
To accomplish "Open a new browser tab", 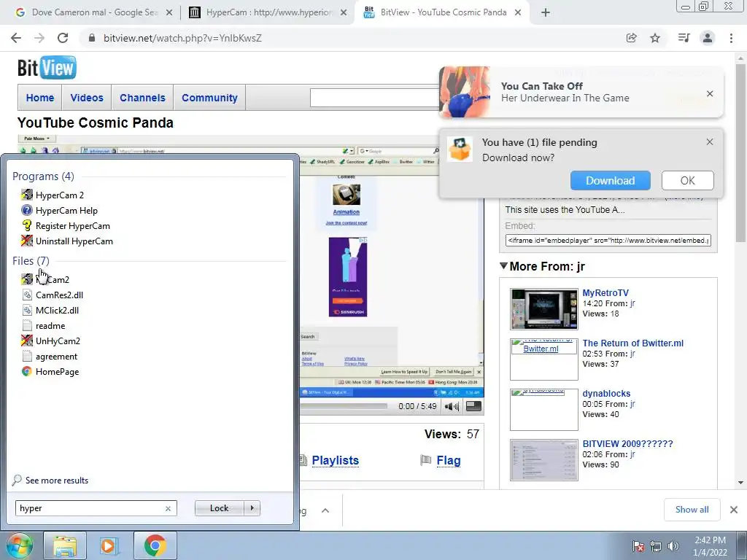I will pos(546,12).
